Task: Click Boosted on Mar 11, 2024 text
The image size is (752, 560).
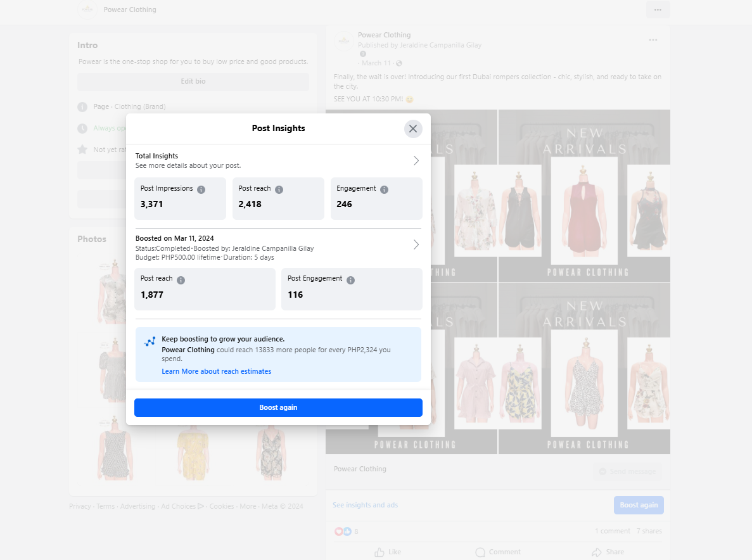Action: [175, 238]
